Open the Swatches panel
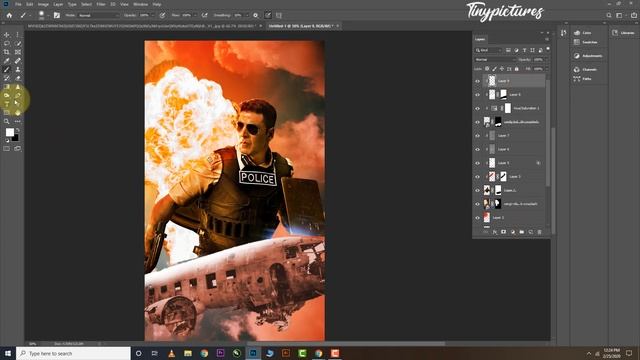The image size is (640, 360). tap(586, 42)
